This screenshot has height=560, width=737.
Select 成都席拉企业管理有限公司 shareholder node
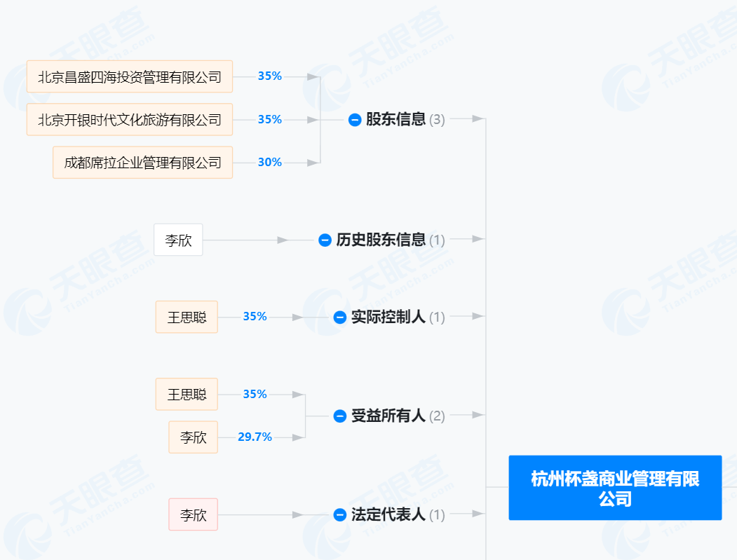tap(143, 163)
